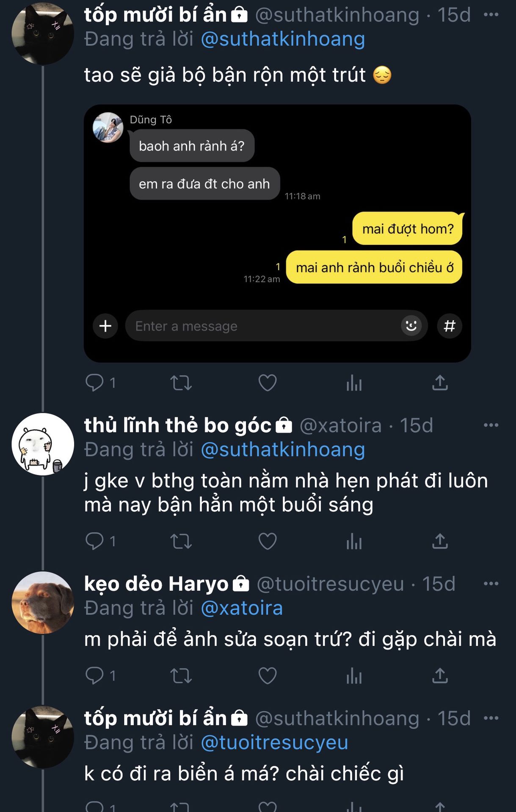This screenshot has width=516, height=812.
Task: Open the profile name thủ lĩnh thẻ bo góc
Action: tap(178, 425)
